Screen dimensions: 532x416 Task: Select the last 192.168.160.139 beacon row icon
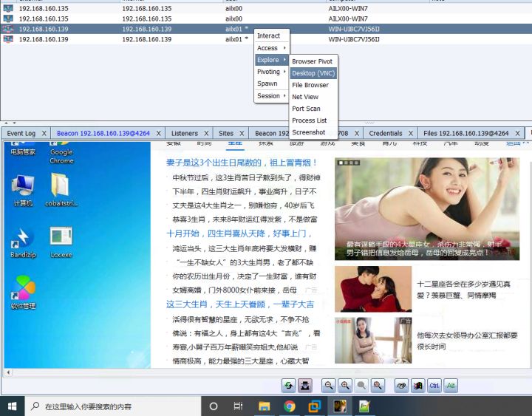pyautogui.click(x=8, y=39)
